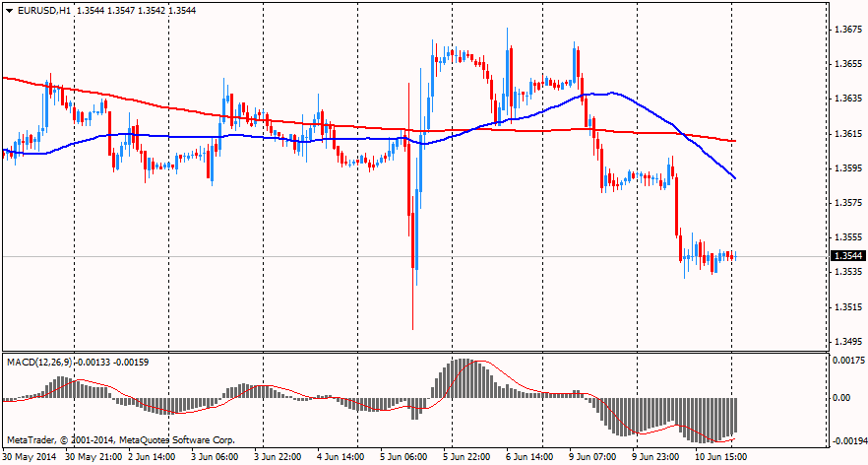Click the 0.00175 MACD scale label
This screenshot has width=868, height=465.
coord(848,361)
